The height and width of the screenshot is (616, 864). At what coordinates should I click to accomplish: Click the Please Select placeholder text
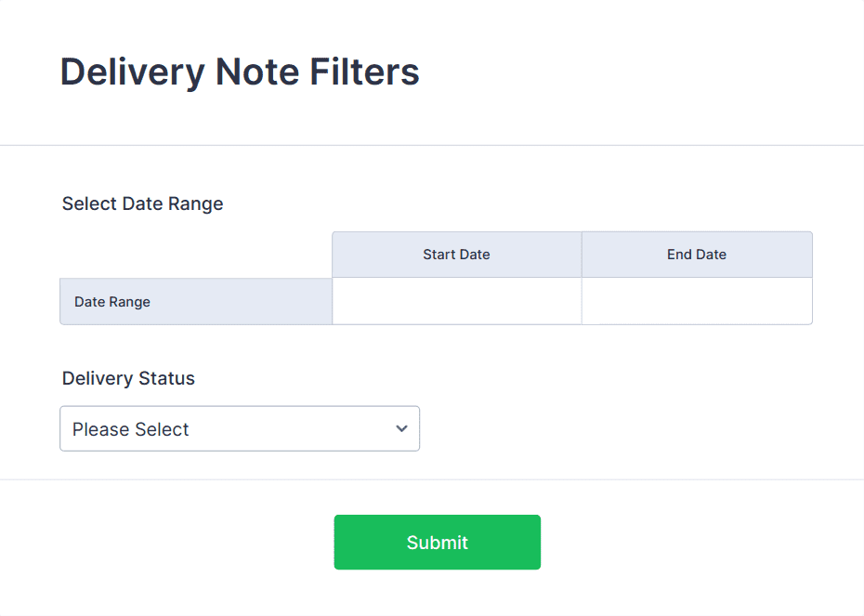[131, 429]
